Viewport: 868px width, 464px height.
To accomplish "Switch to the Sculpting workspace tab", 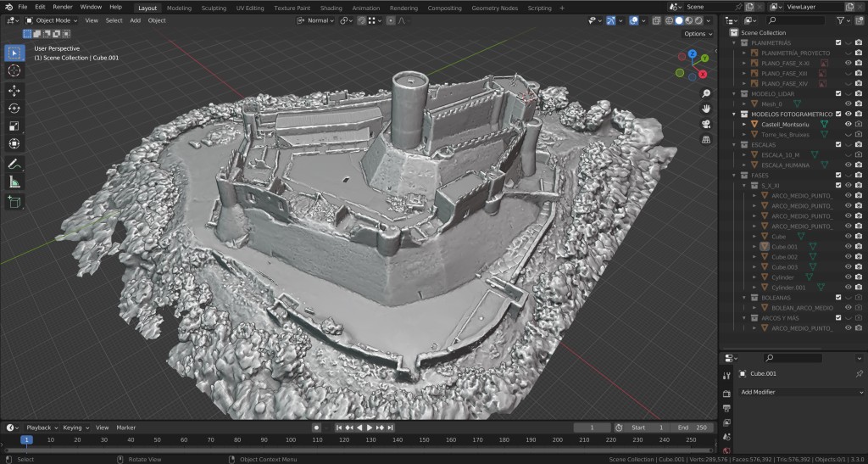I will tap(214, 8).
